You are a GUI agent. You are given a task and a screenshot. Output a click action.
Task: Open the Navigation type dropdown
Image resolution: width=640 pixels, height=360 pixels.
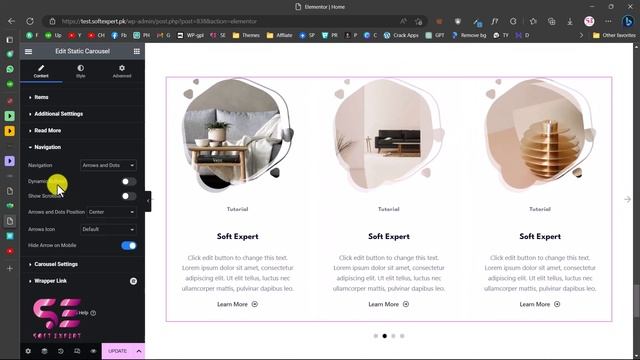(x=108, y=165)
